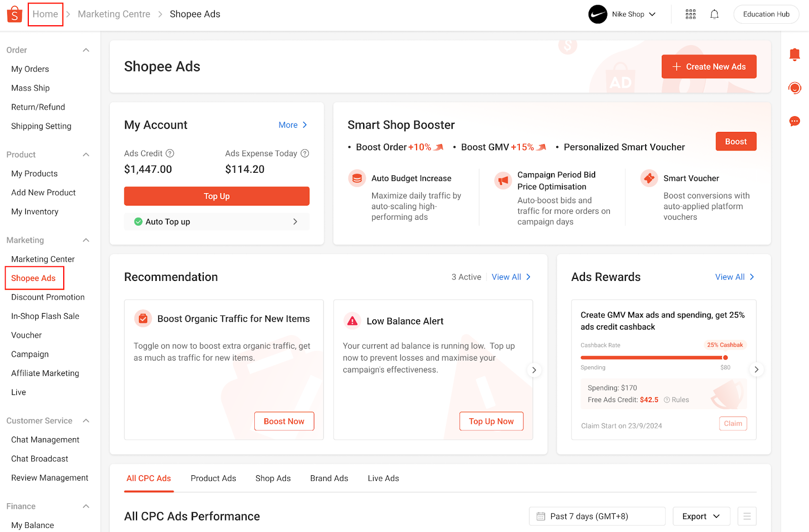Collapse the Marketing sidebar section
This screenshot has width=809, height=532.
pyautogui.click(x=86, y=240)
